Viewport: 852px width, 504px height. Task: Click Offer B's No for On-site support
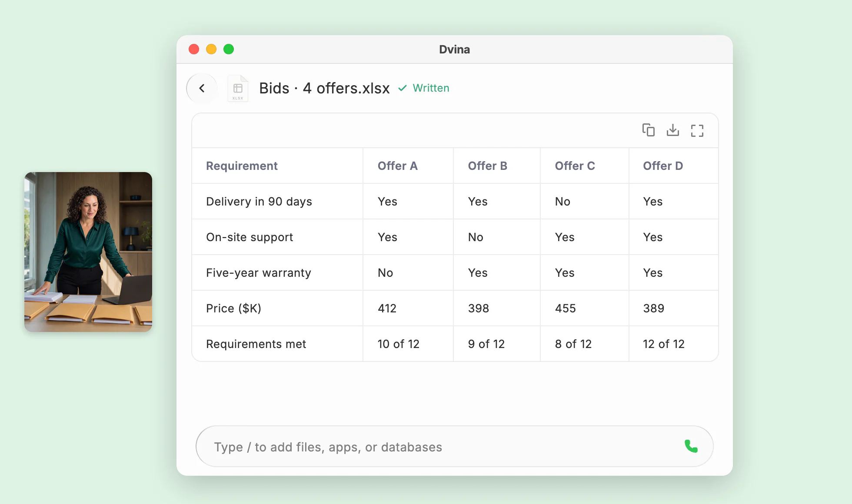point(476,237)
